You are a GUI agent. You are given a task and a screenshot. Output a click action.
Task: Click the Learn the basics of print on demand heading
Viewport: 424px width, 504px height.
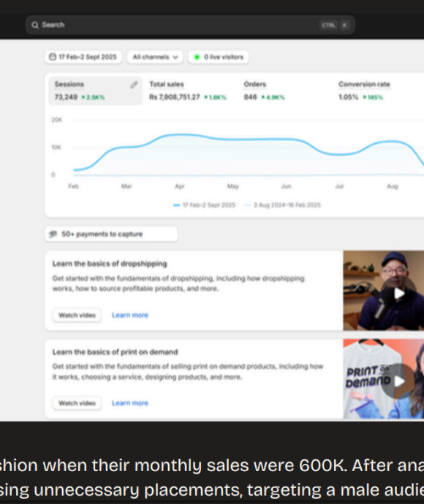(x=116, y=352)
